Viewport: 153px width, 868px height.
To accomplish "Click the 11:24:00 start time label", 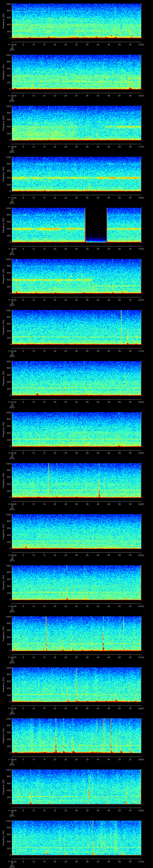I will [12, 555].
